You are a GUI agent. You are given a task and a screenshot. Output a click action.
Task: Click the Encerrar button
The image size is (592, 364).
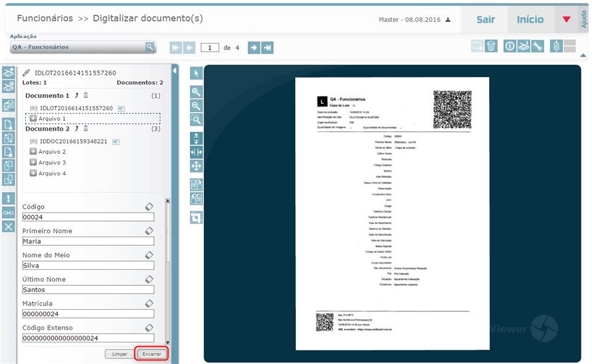point(151,354)
